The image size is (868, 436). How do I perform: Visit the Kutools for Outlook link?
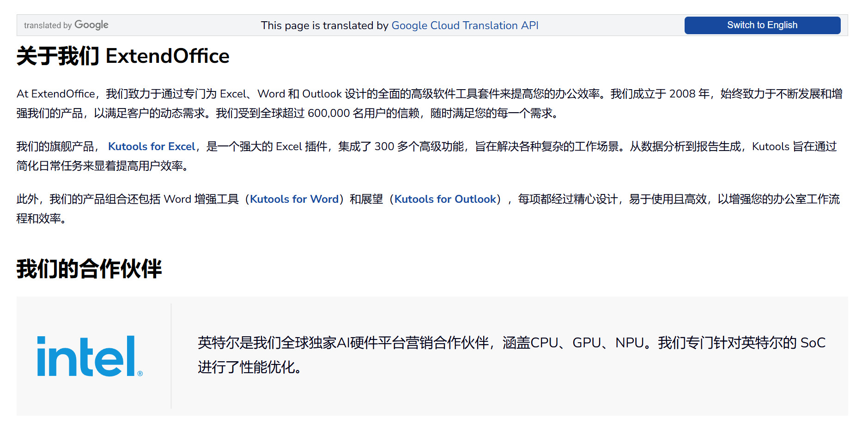[x=445, y=199]
